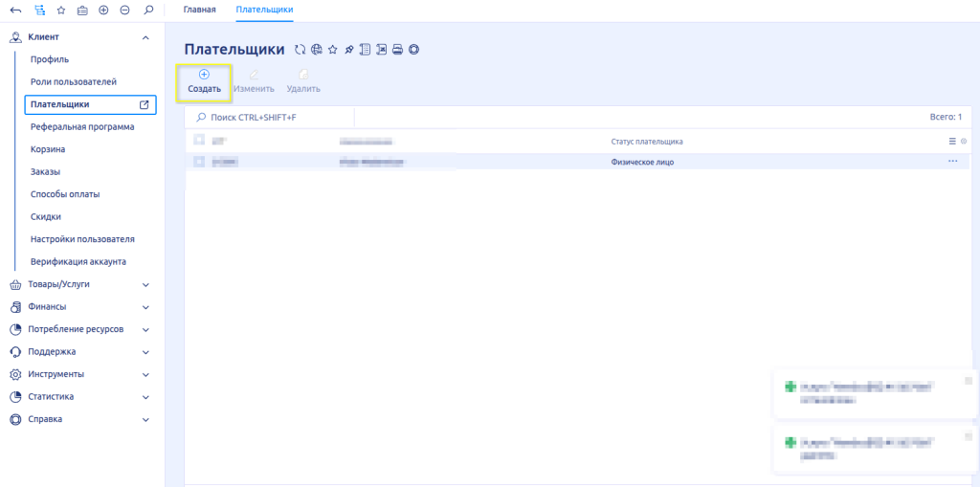Open Способы оплаты in sidebar

coord(65,194)
